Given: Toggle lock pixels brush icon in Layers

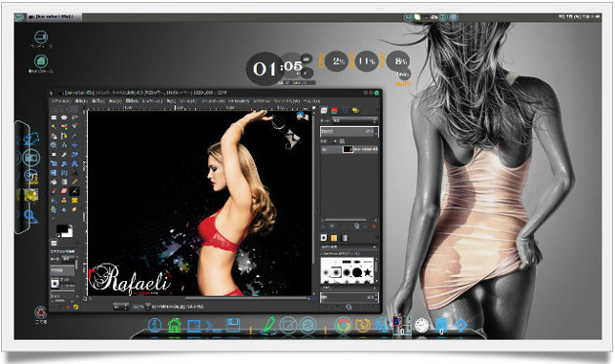Looking at the screenshot, I should pos(335,142).
